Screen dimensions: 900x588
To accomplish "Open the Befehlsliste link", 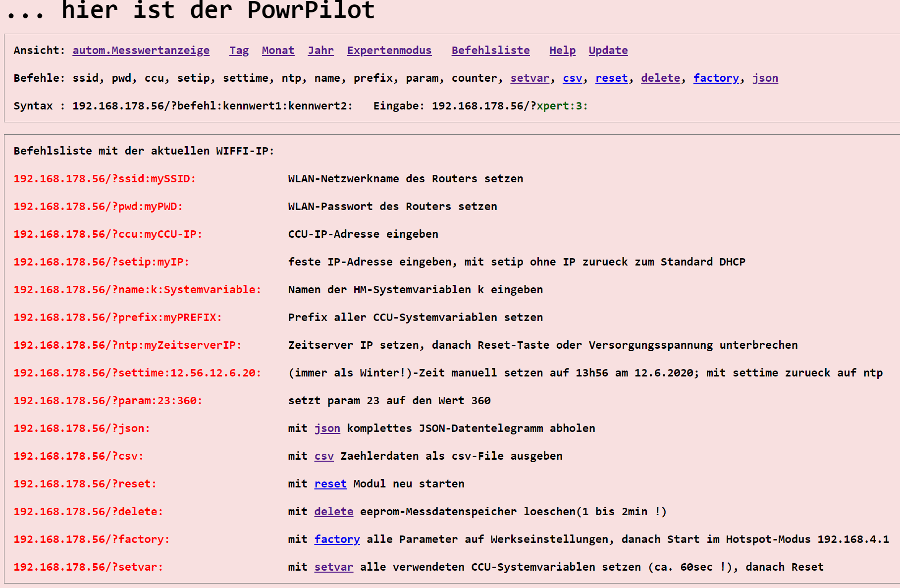I will (490, 51).
